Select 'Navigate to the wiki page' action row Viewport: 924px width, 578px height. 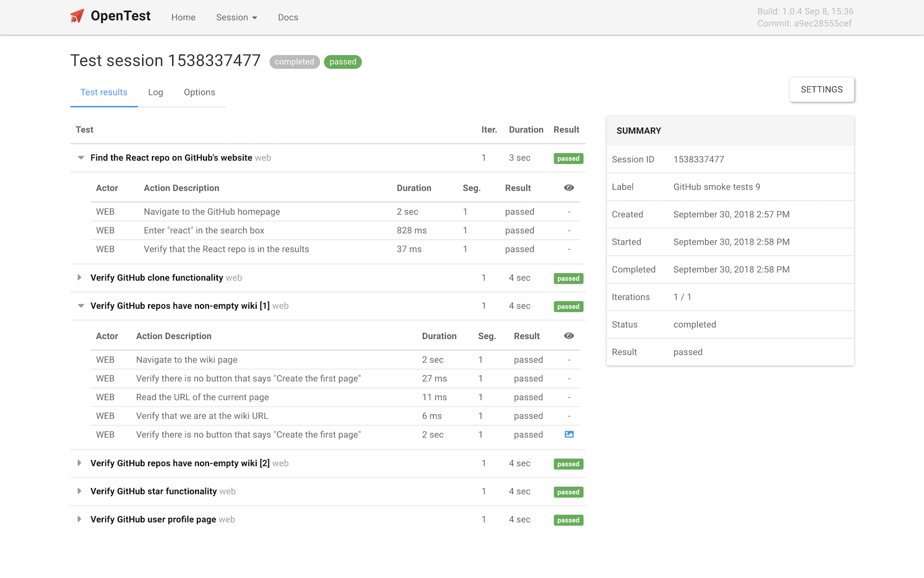pyautogui.click(x=335, y=360)
